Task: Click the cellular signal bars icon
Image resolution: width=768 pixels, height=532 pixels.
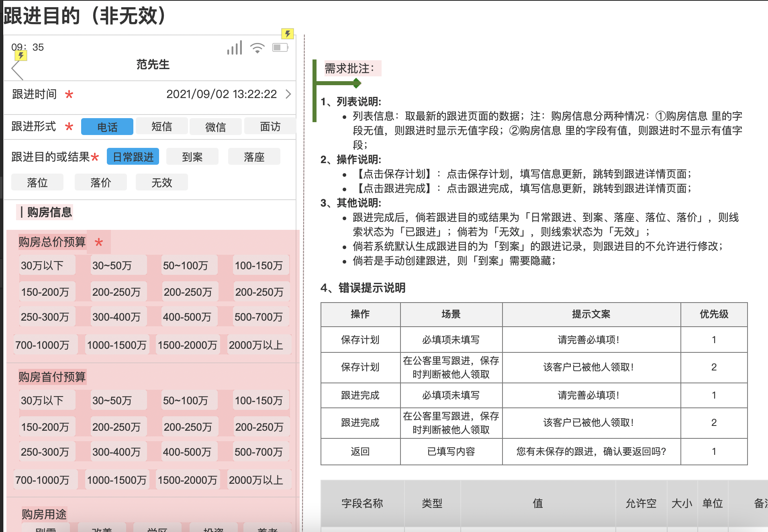Action: pyautogui.click(x=235, y=48)
